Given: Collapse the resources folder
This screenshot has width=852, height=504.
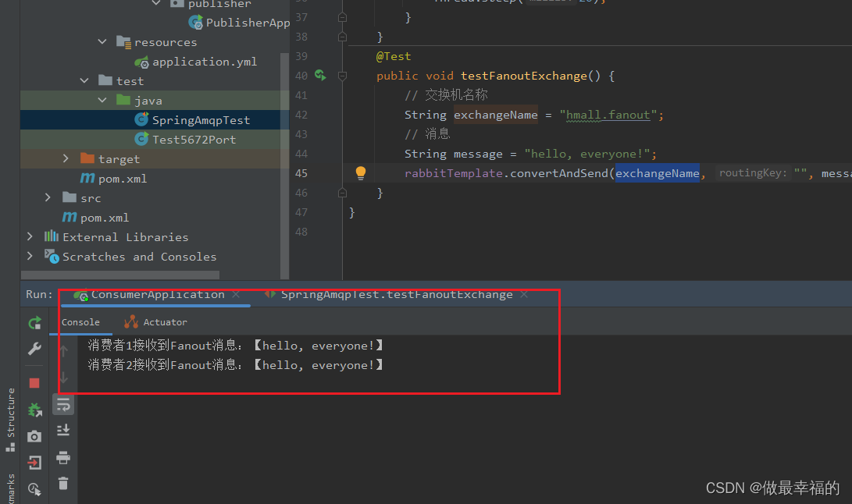Looking at the screenshot, I should [102, 42].
